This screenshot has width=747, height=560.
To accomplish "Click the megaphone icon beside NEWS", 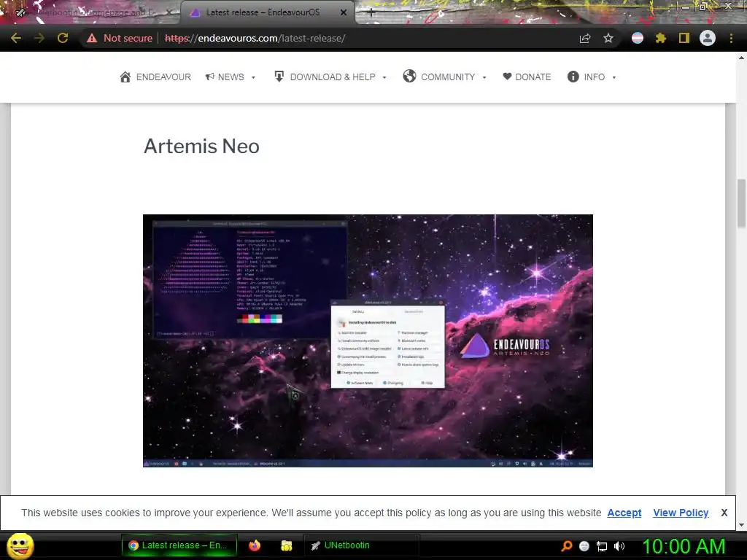I will pyautogui.click(x=209, y=77).
